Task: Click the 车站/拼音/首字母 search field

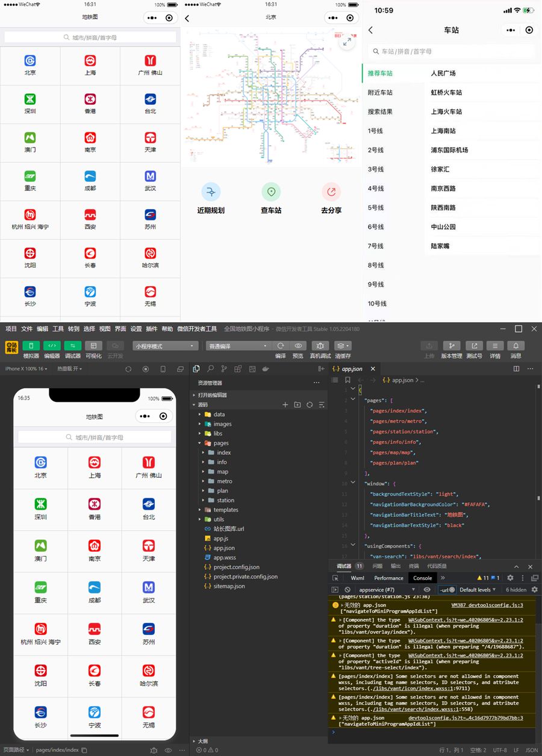Action: 452,51
